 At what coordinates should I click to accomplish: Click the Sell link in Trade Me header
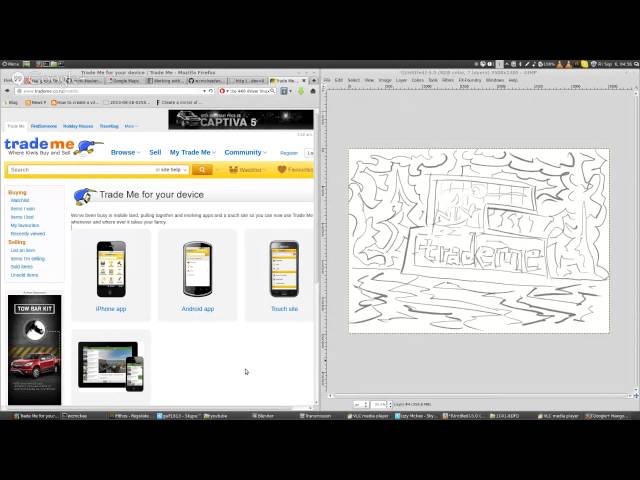155,153
